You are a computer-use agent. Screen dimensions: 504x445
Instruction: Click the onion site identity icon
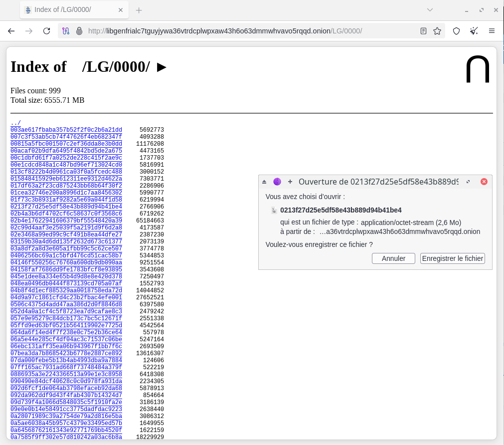point(79,31)
